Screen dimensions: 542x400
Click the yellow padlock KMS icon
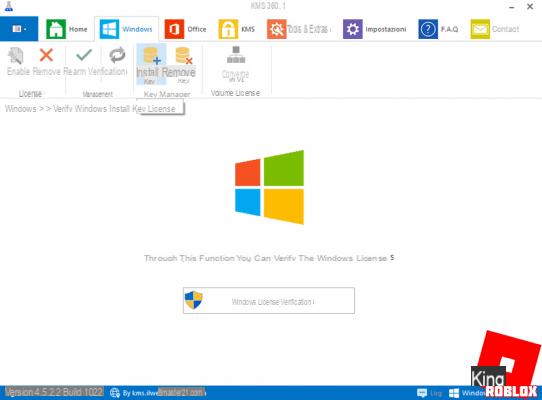click(x=228, y=29)
